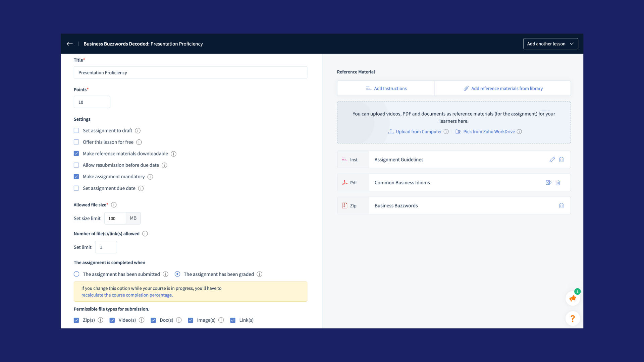Delete the Business Buzzwords zip file
Image resolution: width=644 pixels, height=362 pixels.
561,205
